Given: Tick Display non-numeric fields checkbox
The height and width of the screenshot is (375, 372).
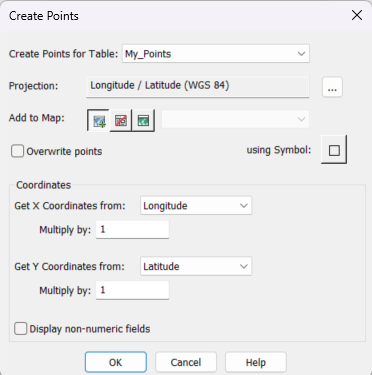Looking at the screenshot, I should pos(20,329).
